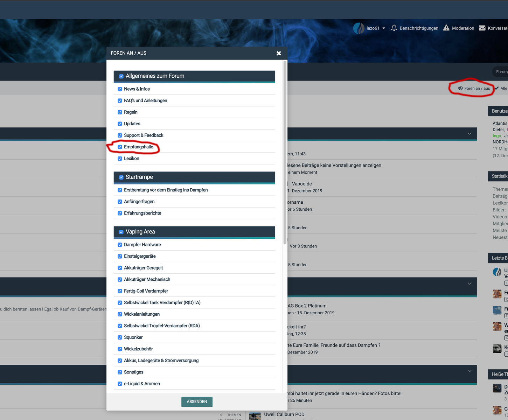Collapse the first forum category chevron

point(469,134)
